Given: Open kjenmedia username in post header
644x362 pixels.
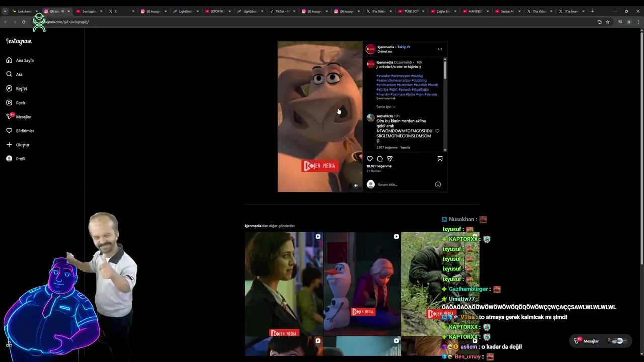Looking at the screenshot, I should [386, 47].
